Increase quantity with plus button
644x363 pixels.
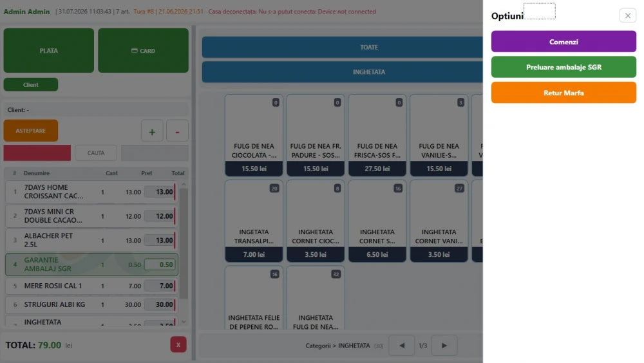tap(152, 131)
